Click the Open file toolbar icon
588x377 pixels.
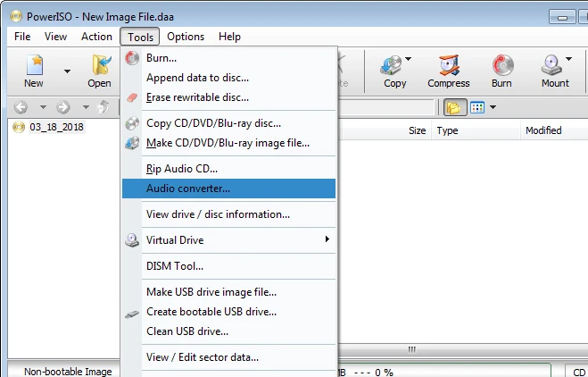pyautogui.click(x=102, y=65)
